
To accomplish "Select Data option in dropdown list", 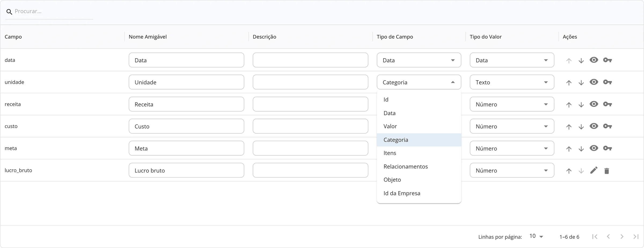I will click(419, 113).
